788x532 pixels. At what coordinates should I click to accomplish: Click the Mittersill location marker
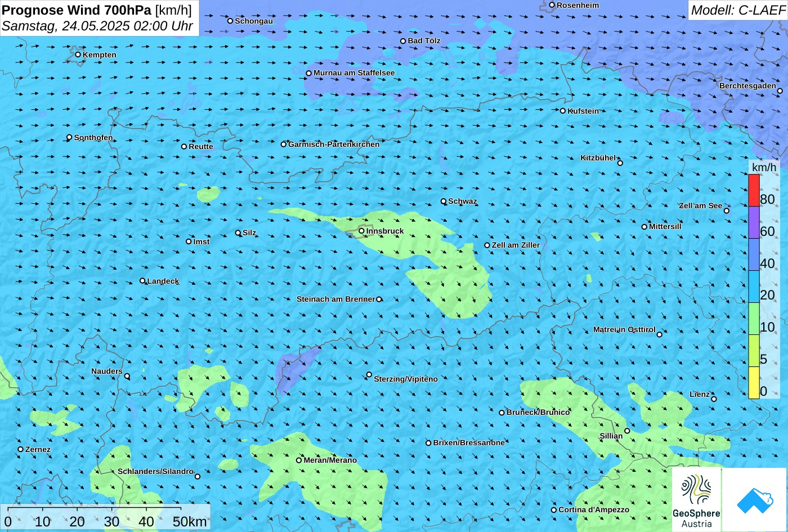(x=644, y=227)
